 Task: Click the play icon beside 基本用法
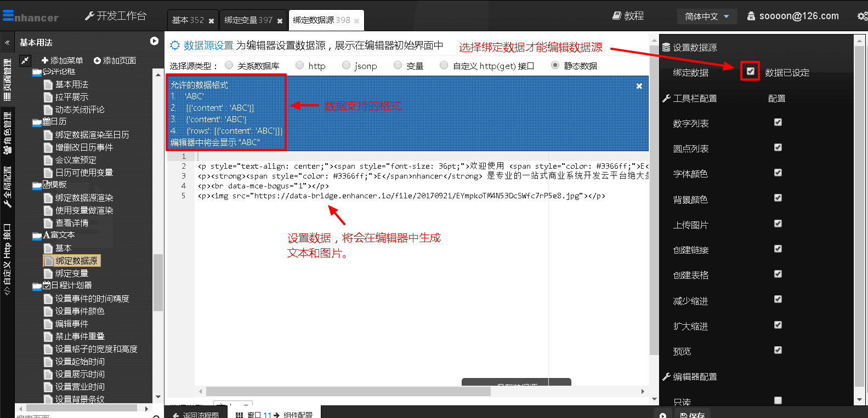(x=154, y=41)
